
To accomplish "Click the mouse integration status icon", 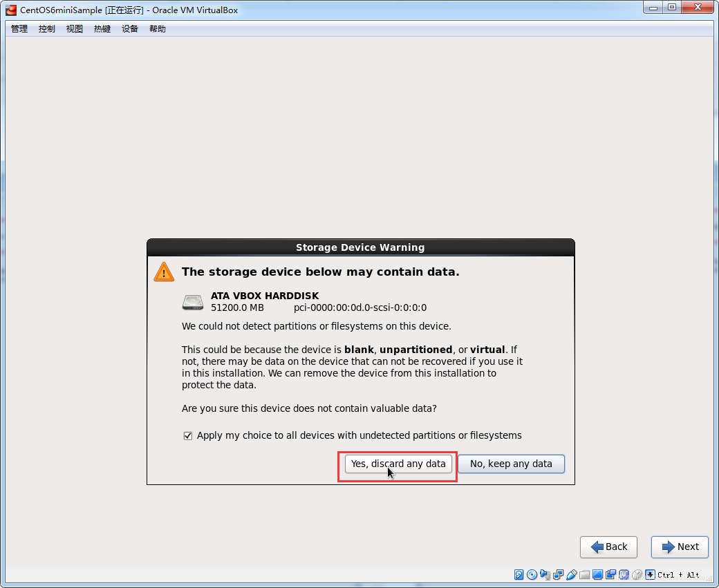I will (637, 575).
